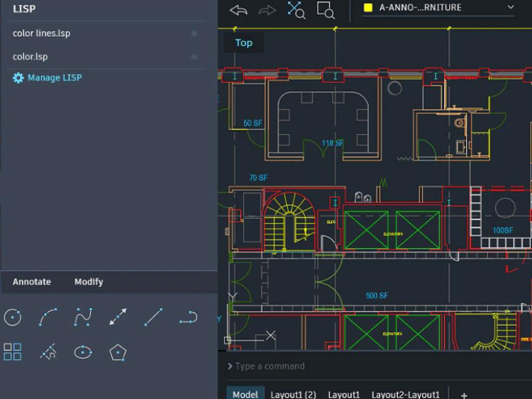This screenshot has width=532, height=399.
Task: Choose the Spline curve tool
Action: coord(83,317)
